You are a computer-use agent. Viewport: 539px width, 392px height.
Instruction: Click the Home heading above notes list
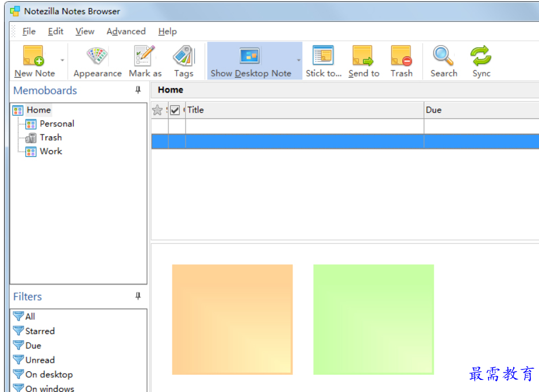pyautogui.click(x=171, y=90)
